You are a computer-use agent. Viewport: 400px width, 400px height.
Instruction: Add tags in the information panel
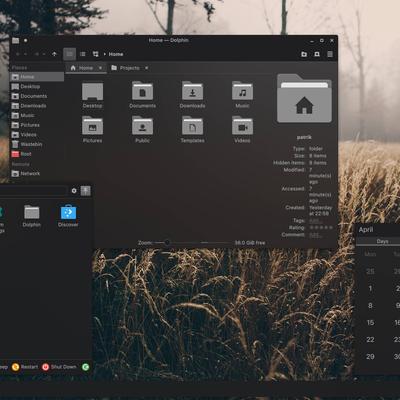coord(315,221)
